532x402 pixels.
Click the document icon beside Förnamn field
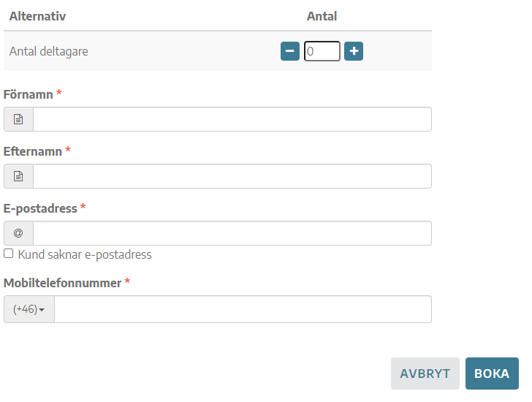coord(18,119)
